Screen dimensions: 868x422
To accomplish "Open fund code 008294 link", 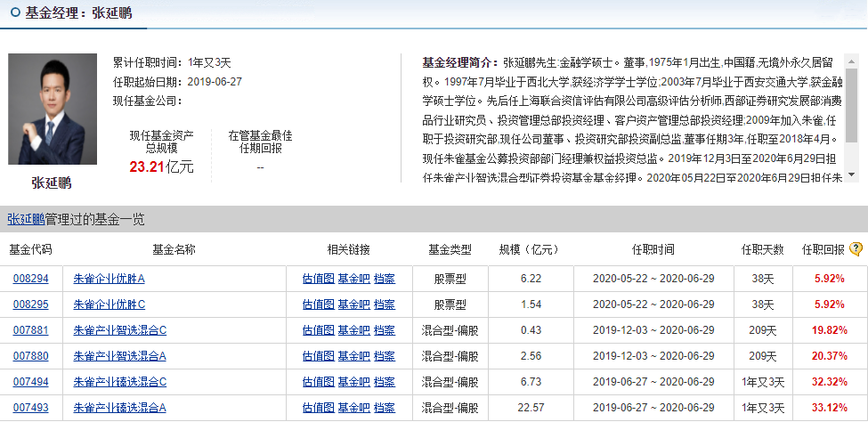I will coord(30,279).
